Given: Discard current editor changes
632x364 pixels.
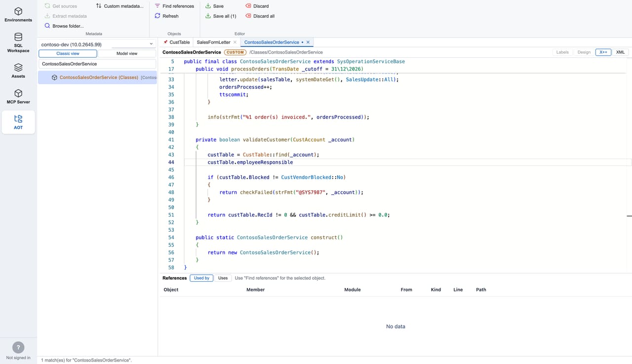Looking at the screenshot, I should tap(257, 6).
